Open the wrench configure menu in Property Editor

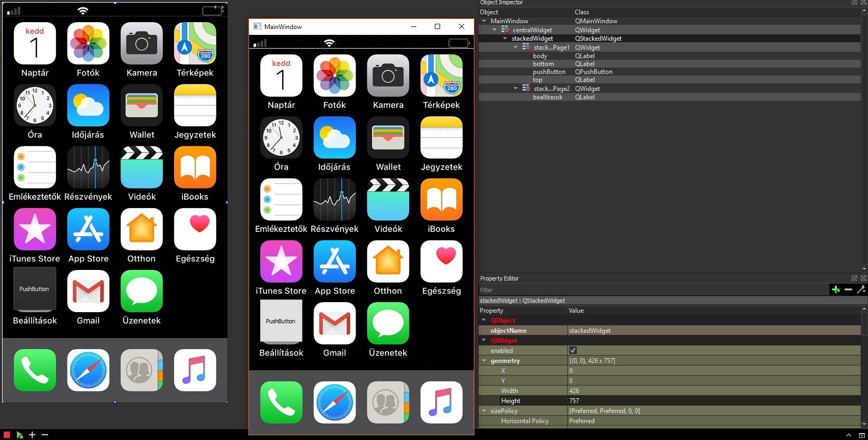pos(861,289)
